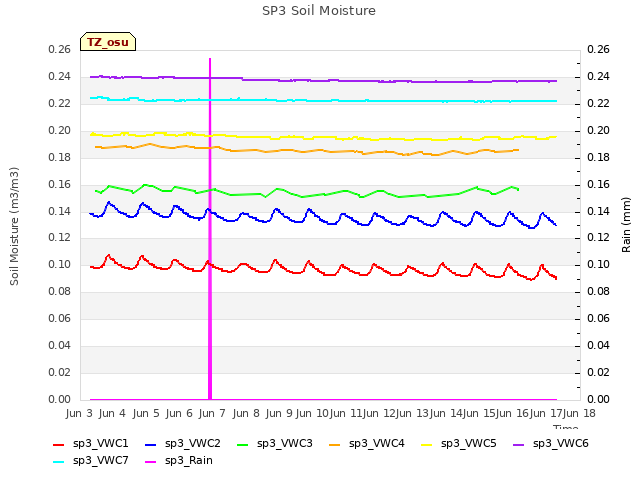640x480 pixels.
Task: Click the green sp3_VWC3 legend swatch
Action: (243, 445)
